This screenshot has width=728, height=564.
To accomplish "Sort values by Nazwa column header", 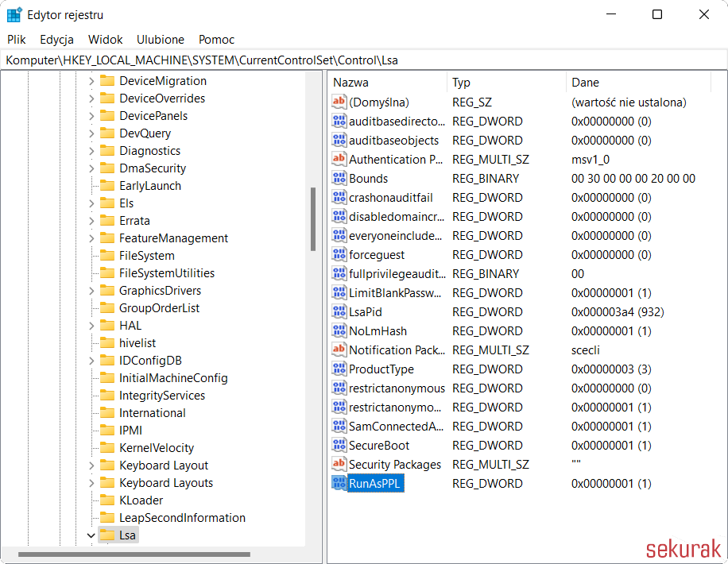I will pos(387,82).
